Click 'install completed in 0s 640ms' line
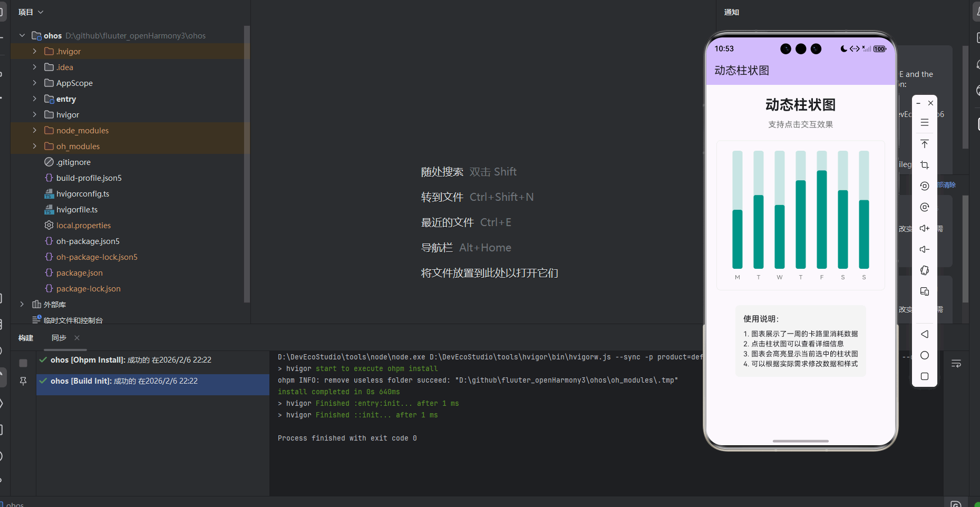Image resolution: width=980 pixels, height=507 pixels. (339, 392)
